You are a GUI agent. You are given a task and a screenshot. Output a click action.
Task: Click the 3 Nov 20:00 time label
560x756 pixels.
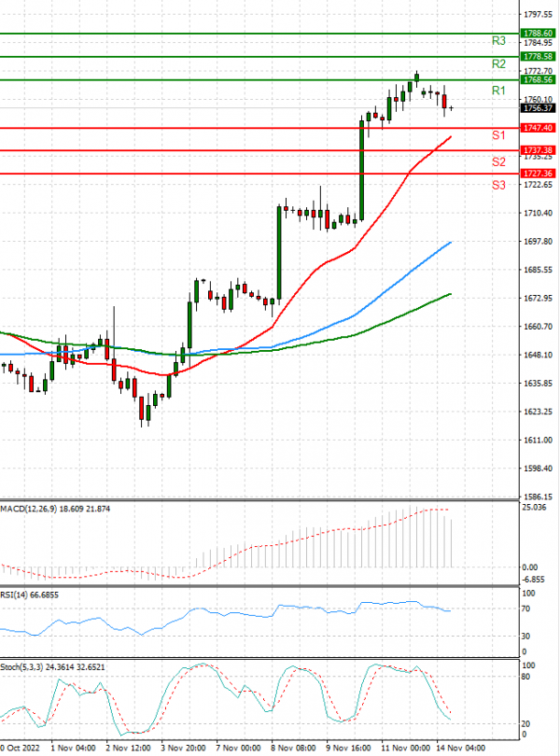click(x=183, y=748)
